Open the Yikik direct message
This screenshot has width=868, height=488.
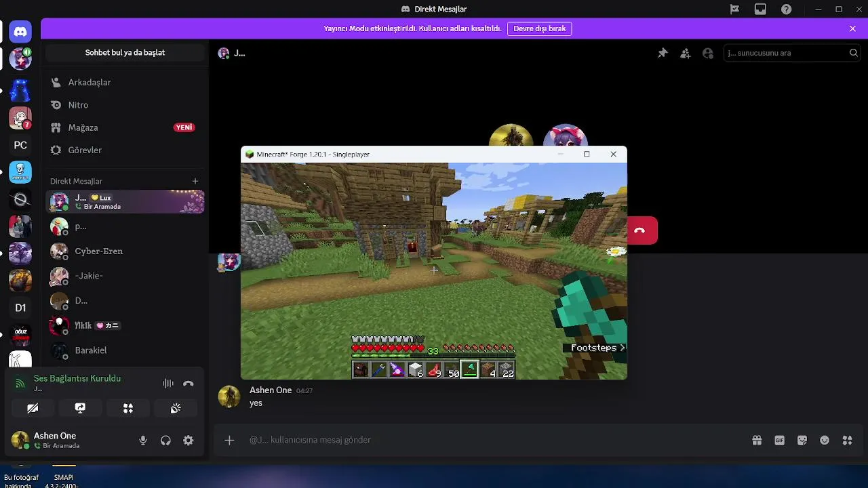tap(125, 325)
